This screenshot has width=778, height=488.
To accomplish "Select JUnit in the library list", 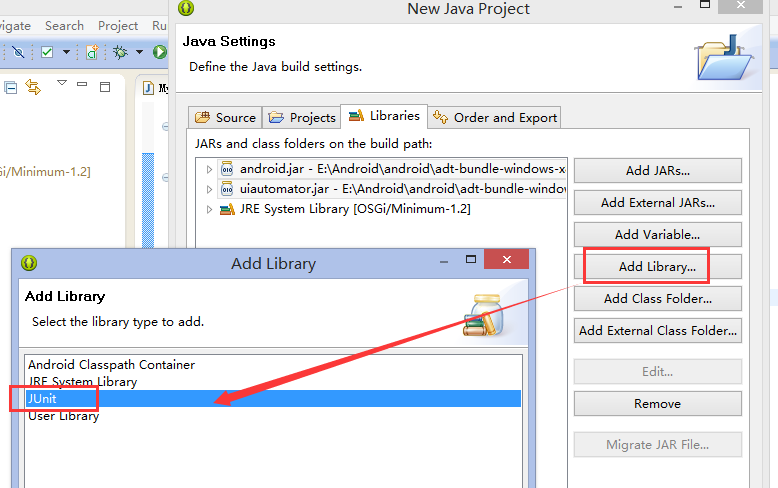I will click(x=273, y=399).
